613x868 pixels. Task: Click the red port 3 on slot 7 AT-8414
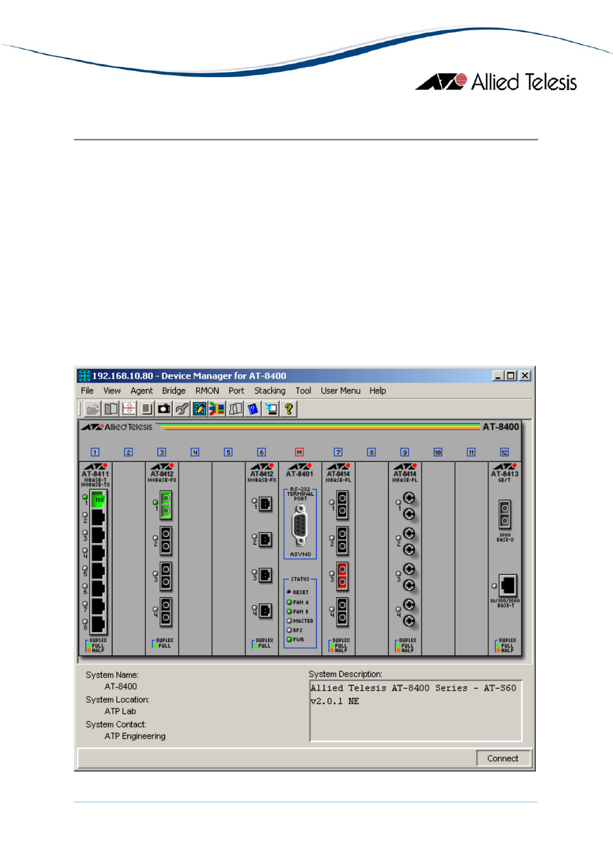(x=342, y=576)
